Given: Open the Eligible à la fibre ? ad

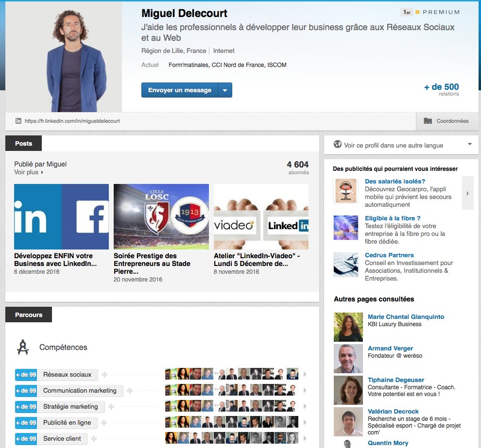Looking at the screenshot, I should (393, 218).
